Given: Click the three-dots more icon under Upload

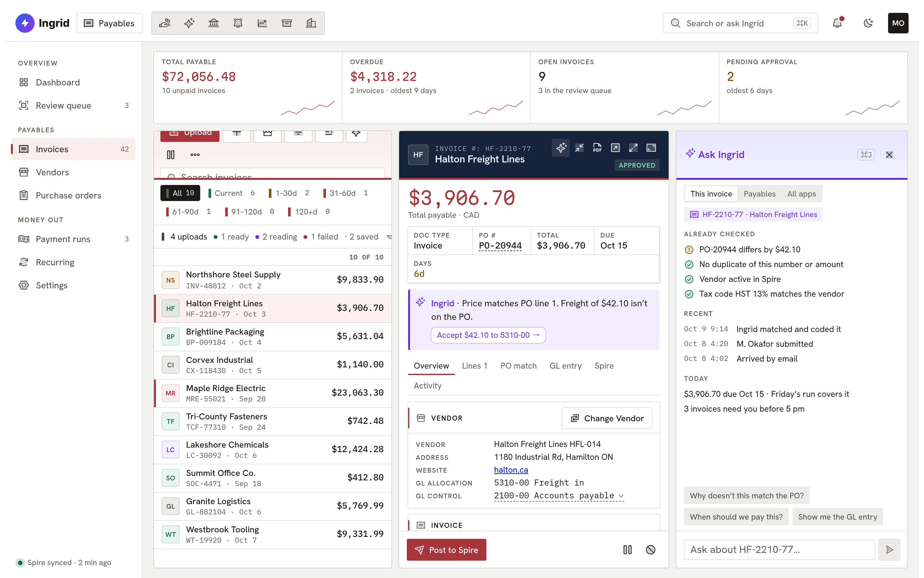Looking at the screenshot, I should pyautogui.click(x=195, y=155).
